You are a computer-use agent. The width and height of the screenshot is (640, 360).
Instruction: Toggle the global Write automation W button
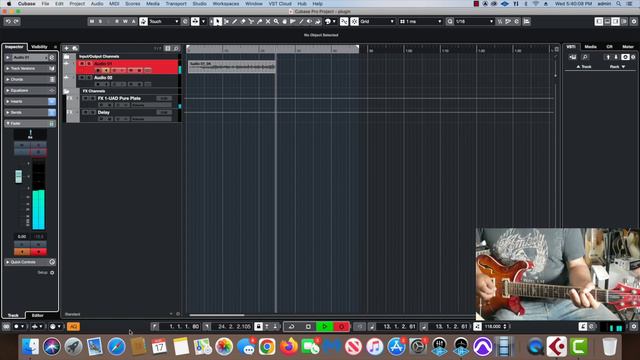(125, 21)
